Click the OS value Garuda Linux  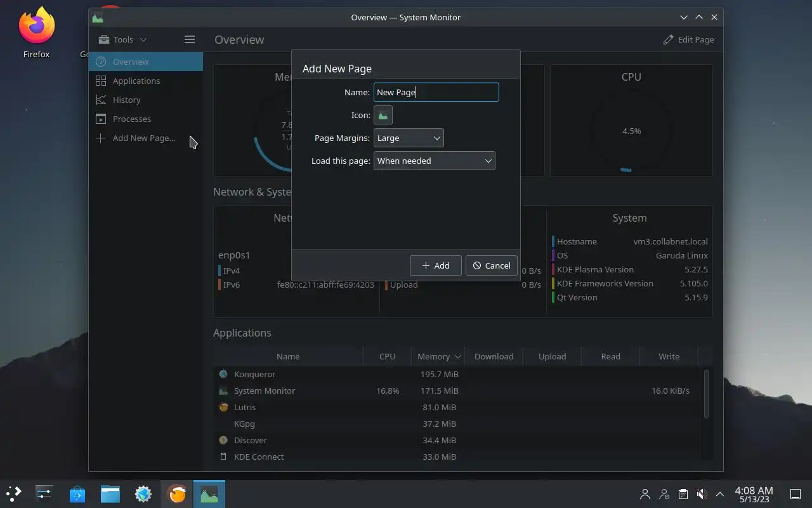682,255
